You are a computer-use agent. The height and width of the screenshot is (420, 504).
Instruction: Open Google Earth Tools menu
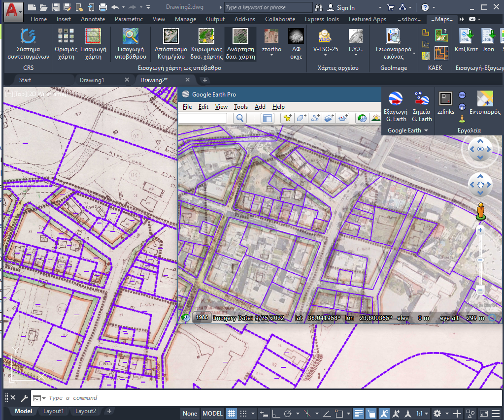coord(241,107)
